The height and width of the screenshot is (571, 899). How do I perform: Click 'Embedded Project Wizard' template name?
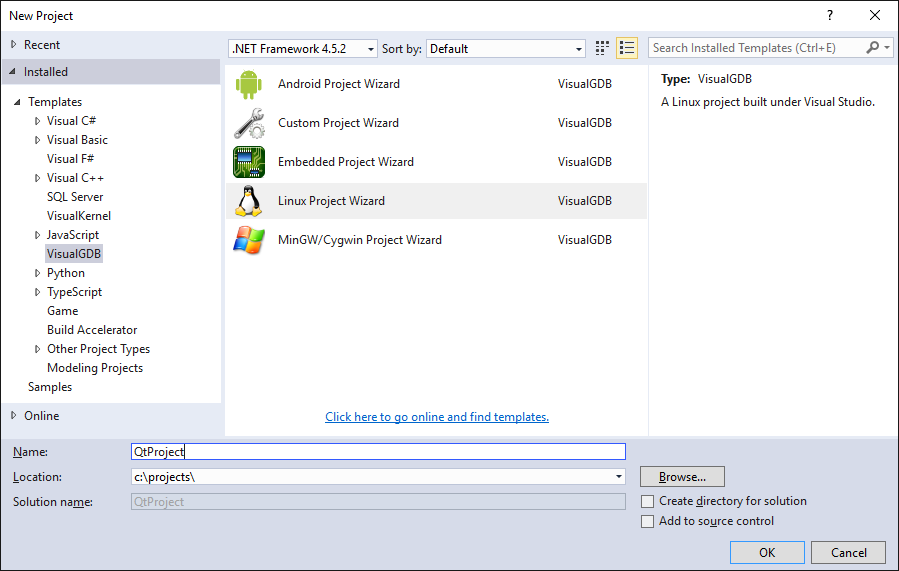[x=346, y=162]
